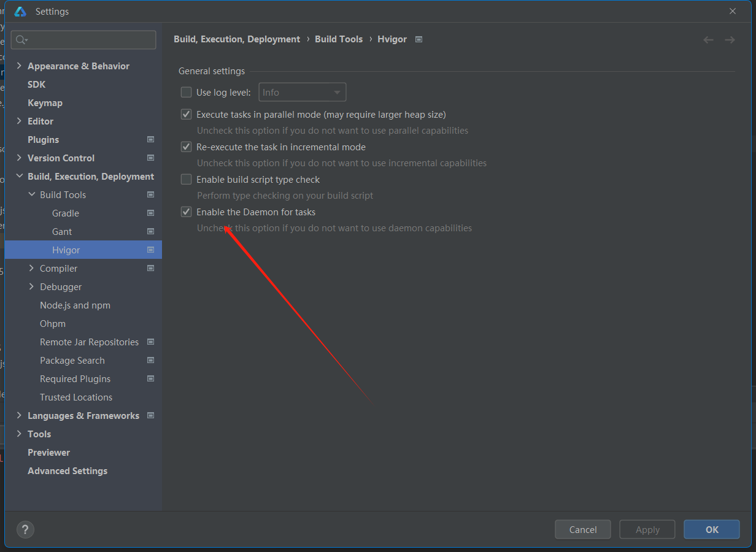The width and height of the screenshot is (756, 552).
Task: Click Build, Execution, Deployment in the breadcrumb
Action: pyautogui.click(x=237, y=39)
